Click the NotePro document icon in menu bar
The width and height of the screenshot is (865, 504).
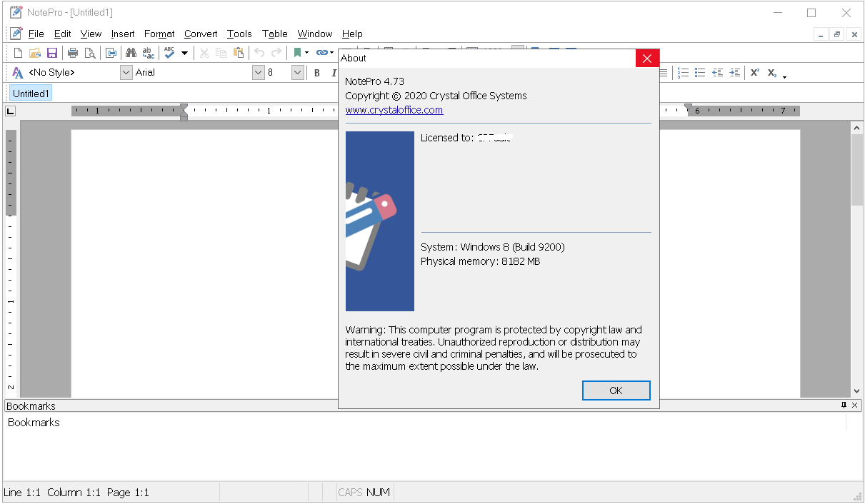point(16,34)
